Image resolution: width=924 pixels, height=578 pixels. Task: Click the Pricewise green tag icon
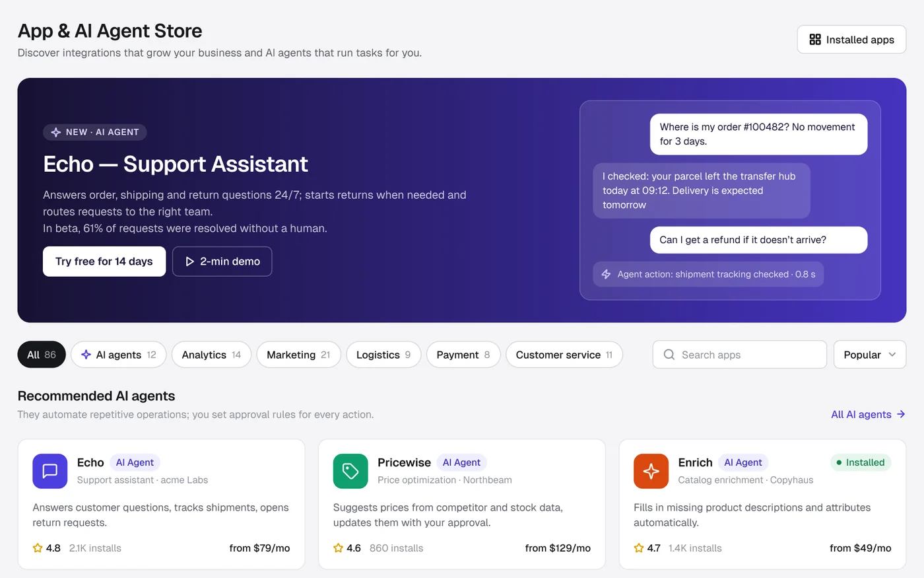tap(350, 471)
